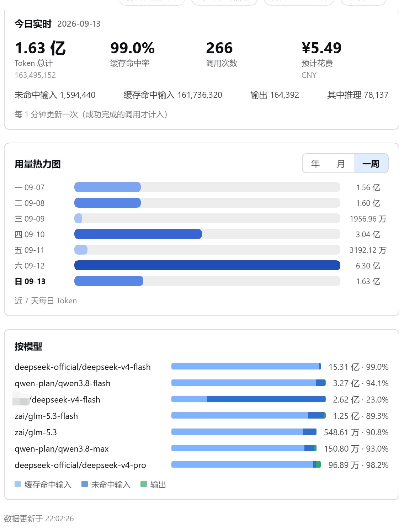
Task: Click the 1.63 亿 Token total
Action: tap(41, 48)
